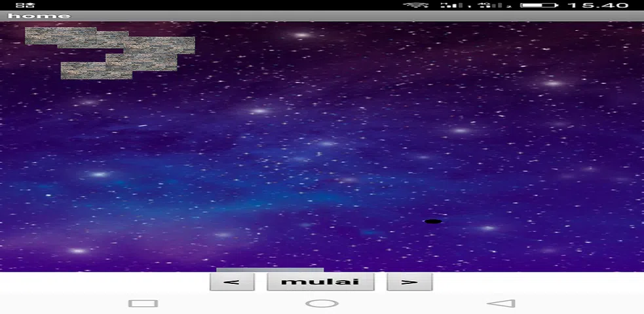Viewport: 644px width, 314px height.
Task: Click the gray paddle above the mulai button
Action: tap(270, 270)
